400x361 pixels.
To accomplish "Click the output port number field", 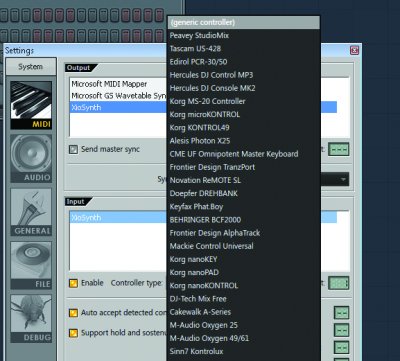I will [338, 149].
